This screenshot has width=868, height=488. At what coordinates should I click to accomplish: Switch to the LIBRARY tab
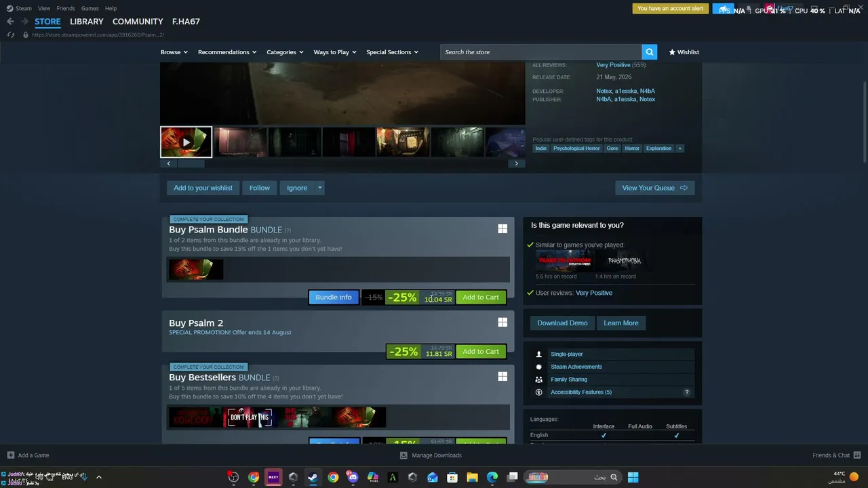87,22
